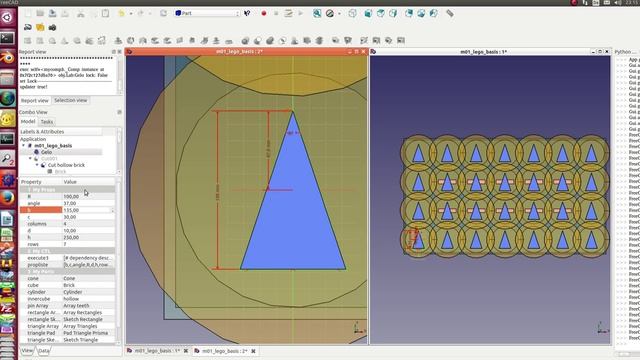Switch to the View property tab
The height and width of the screenshot is (360, 640).
click(27, 351)
